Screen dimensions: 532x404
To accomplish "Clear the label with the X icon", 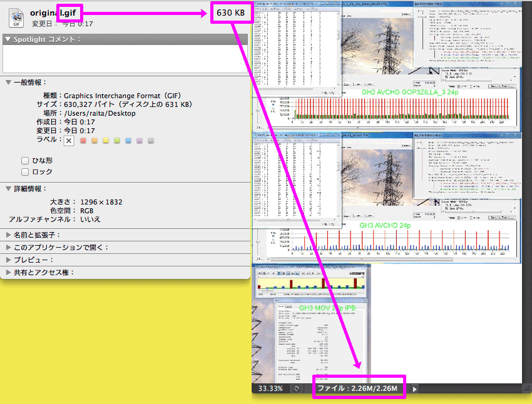I will pyautogui.click(x=69, y=141).
